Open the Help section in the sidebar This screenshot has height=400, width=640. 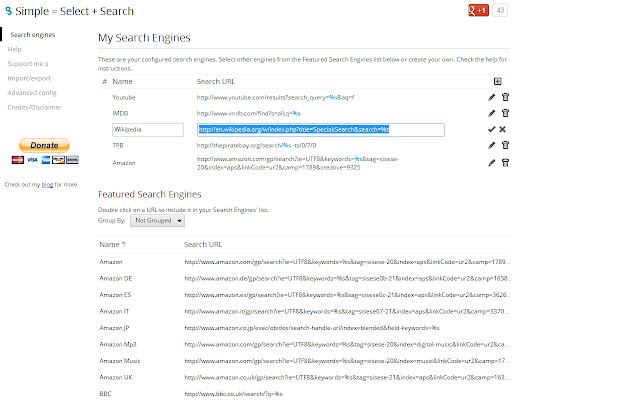(15, 48)
